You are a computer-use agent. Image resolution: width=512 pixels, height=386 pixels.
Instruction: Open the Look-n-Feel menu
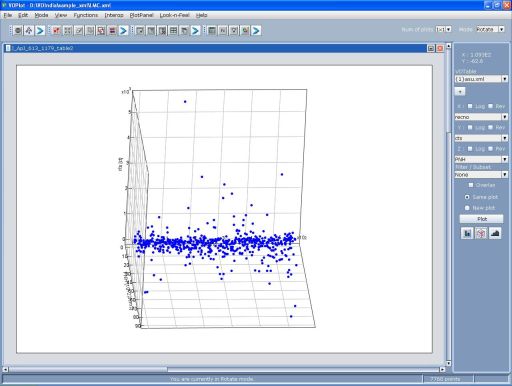[x=174, y=15]
